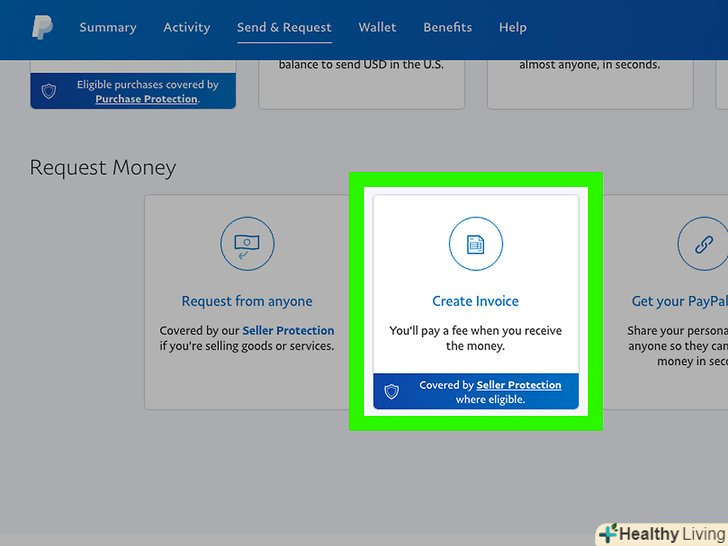The height and width of the screenshot is (546, 728).
Task: Open the Help menu item
Action: click(513, 27)
